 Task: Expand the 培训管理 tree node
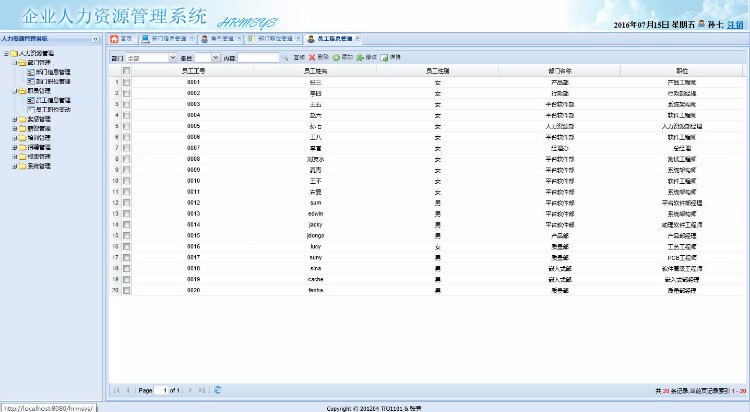(15, 138)
